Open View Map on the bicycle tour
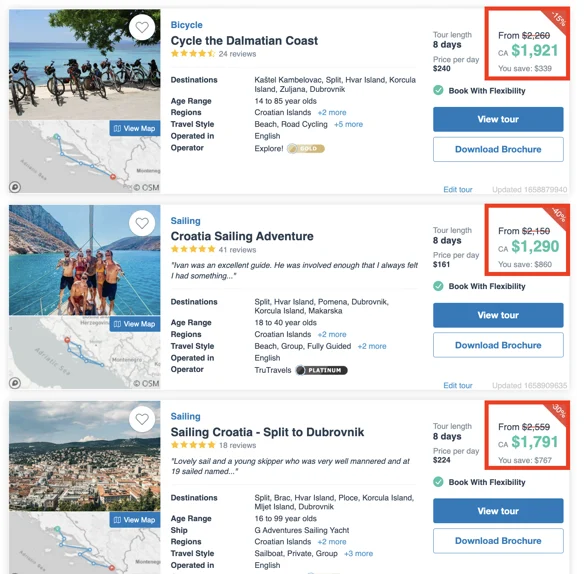 (135, 128)
